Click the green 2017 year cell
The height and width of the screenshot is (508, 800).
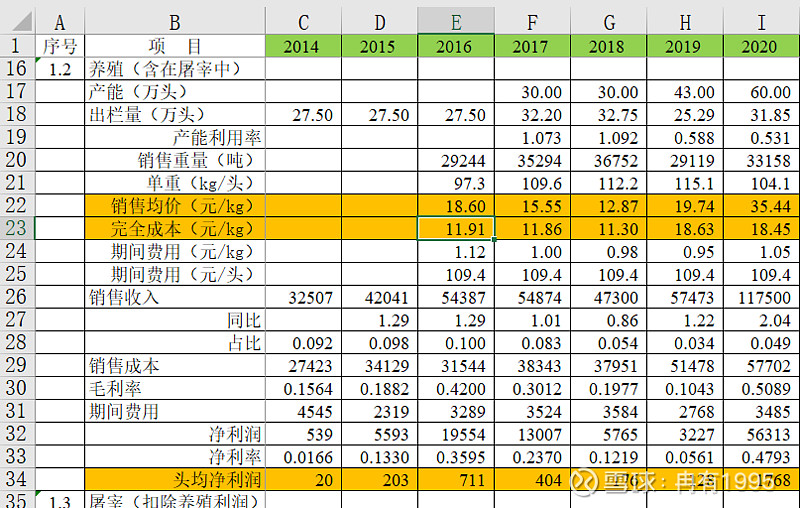[x=532, y=46]
